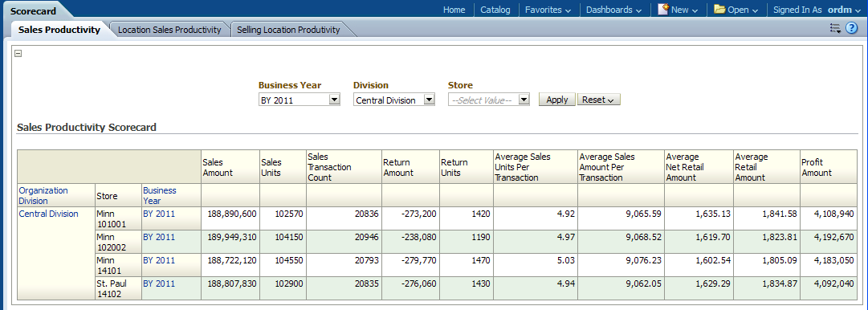The height and width of the screenshot is (310, 868).
Task: Click sales amount value 188,890,600
Action: coord(232,214)
